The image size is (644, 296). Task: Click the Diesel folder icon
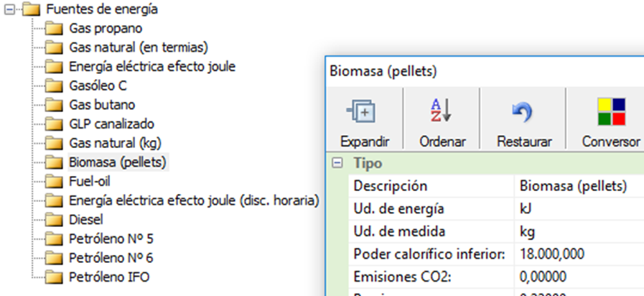pyautogui.click(x=53, y=220)
